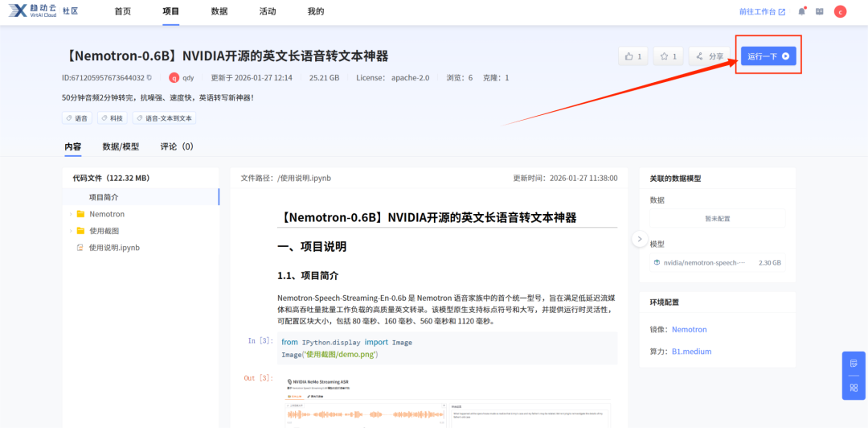Viewport: 868px width, 428px height.
Task: Switch to the 评论（0）tab
Action: coord(177,146)
